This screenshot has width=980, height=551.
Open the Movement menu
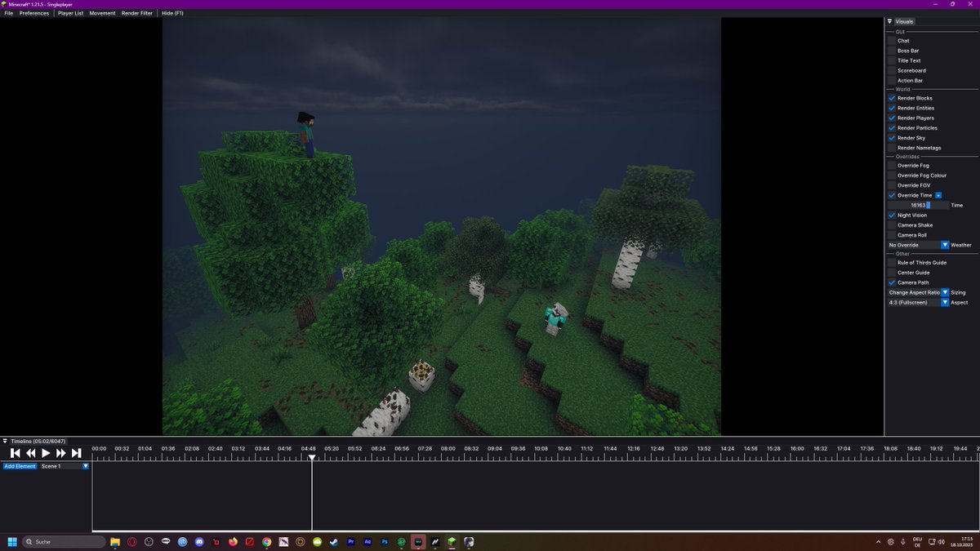click(102, 13)
